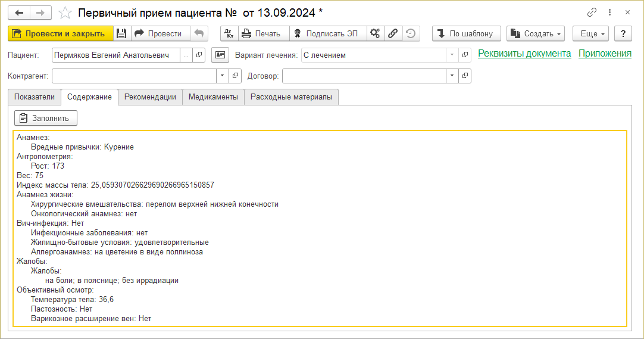Screen dimensions: 644x339
Task: Expand the Договор dropdown arrow
Action: [x=452, y=76]
